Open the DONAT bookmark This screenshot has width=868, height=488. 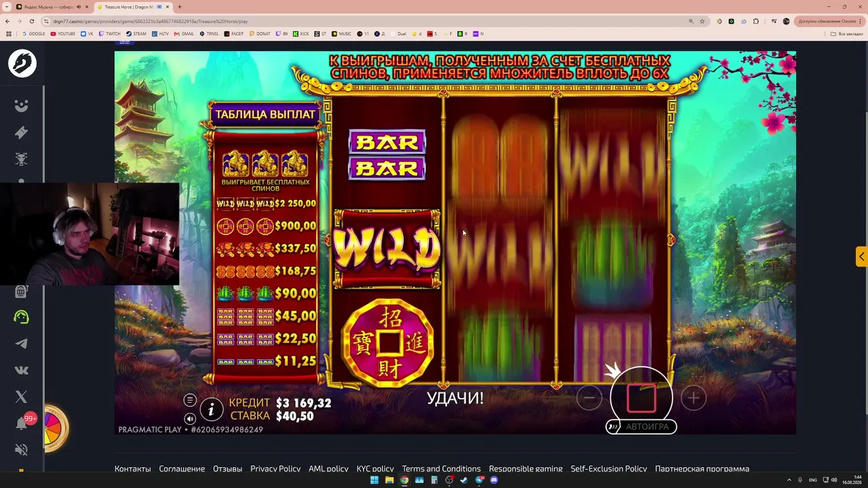pyautogui.click(x=260, y=34)
